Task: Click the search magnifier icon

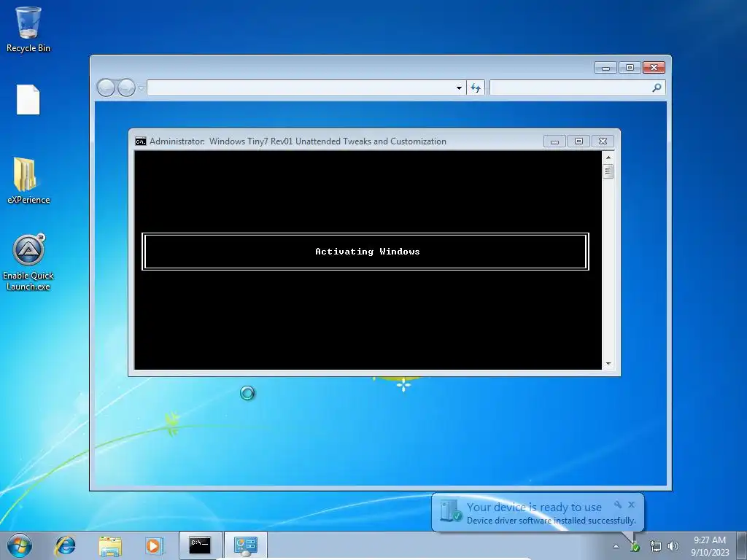Action: (x=657, y=87)
